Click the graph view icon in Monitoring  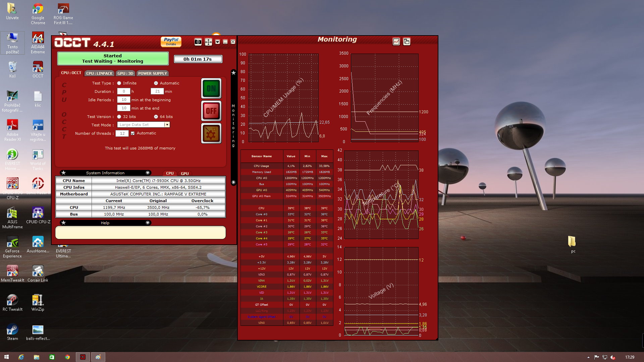tap(396, 42)
